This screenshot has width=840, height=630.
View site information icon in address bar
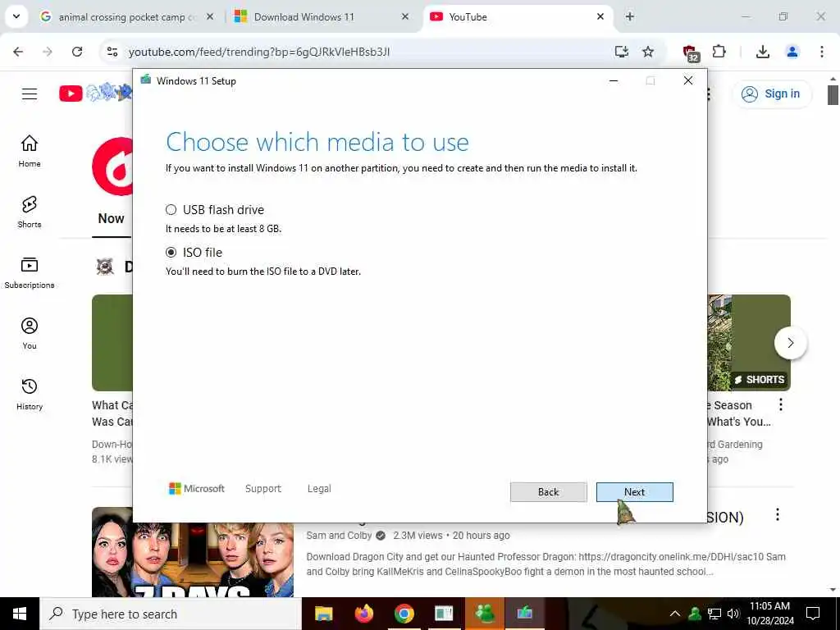112,52
